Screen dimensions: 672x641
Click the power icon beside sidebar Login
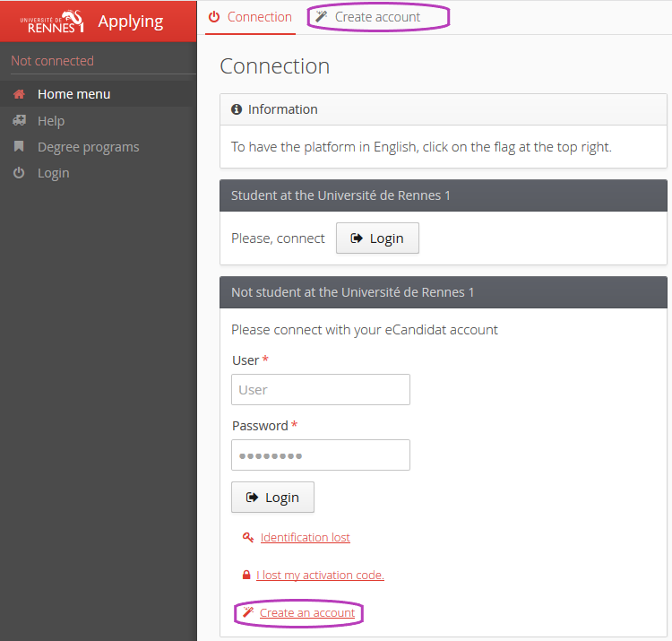tap(19, 173)
